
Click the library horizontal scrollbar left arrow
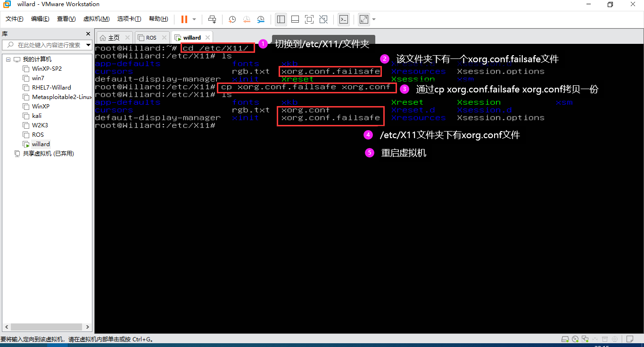6,327
